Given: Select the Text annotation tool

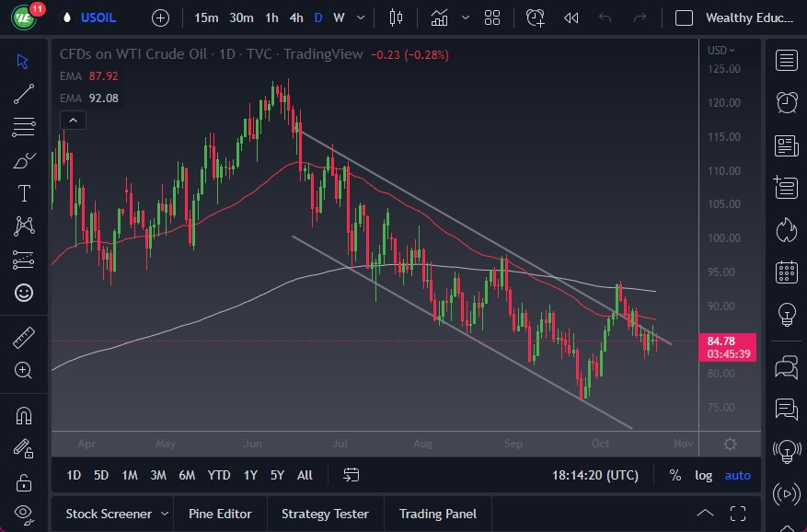Looking at the screenshot, I should [25, 192].
